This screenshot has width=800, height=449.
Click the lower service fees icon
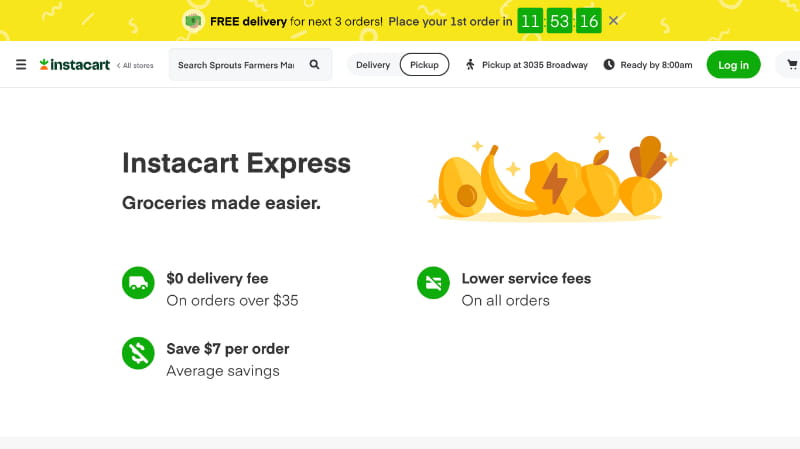click(433, 283)
